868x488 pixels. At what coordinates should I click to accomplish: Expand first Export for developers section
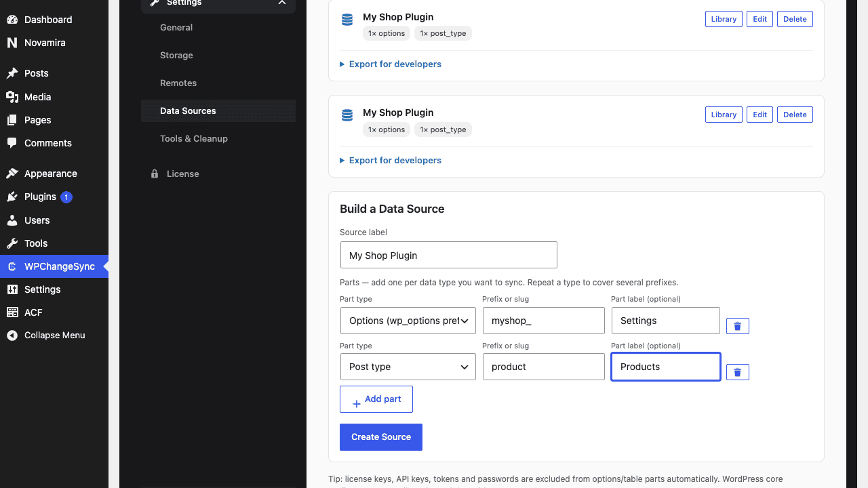391,64
